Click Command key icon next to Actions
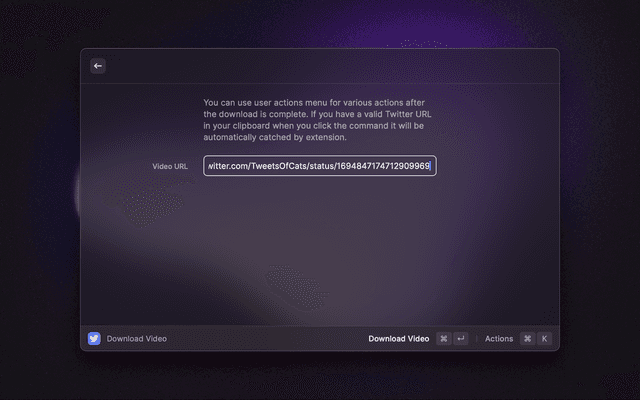Viewport: 640px width, 400px height. pos(527,339)
